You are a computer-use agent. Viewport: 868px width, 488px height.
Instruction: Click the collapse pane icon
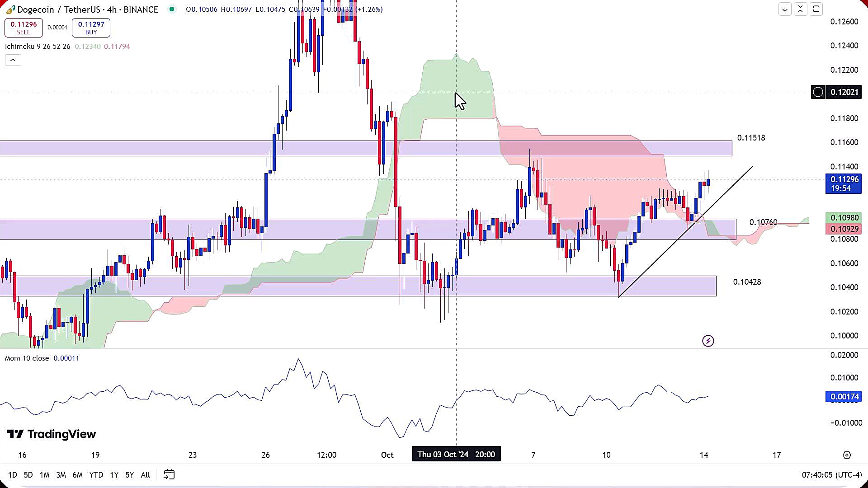pos(800,9)
